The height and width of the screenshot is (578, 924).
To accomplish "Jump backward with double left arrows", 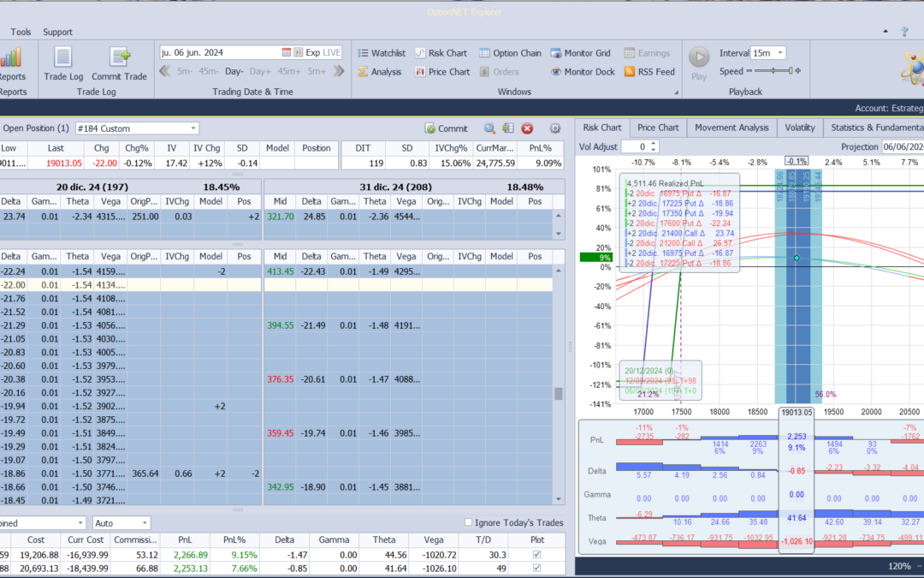I will [x=165, y=71].
